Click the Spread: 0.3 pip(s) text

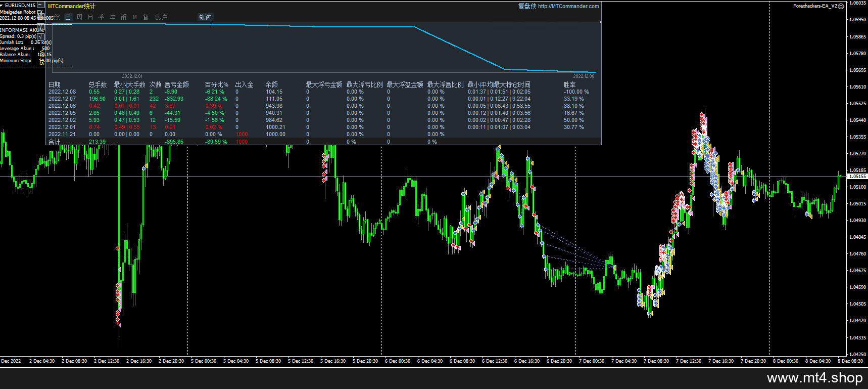(x=18, y=36)
